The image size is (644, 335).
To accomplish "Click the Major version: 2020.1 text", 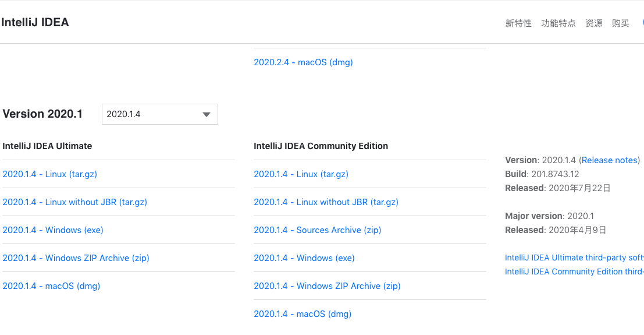I will point(550,216).
